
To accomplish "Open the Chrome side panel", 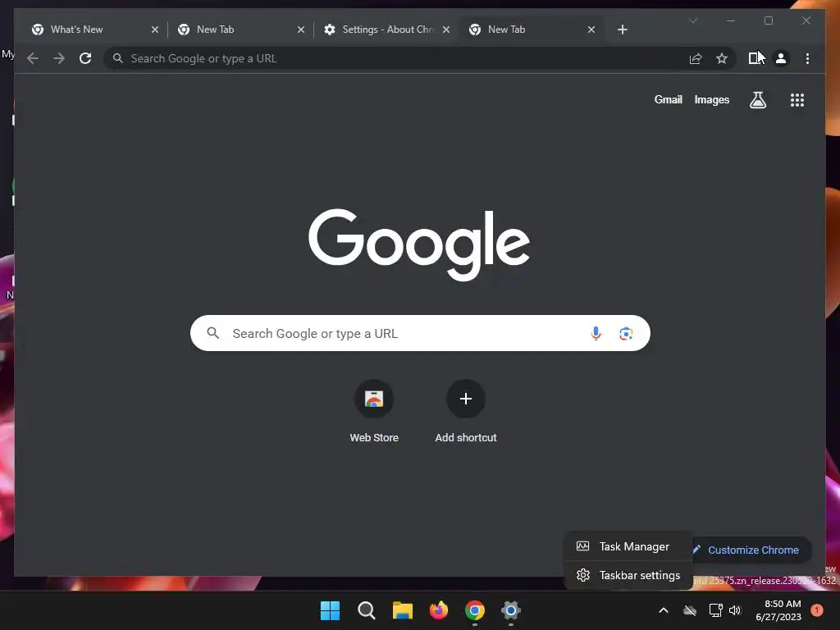I will click(x=755, y=58).
